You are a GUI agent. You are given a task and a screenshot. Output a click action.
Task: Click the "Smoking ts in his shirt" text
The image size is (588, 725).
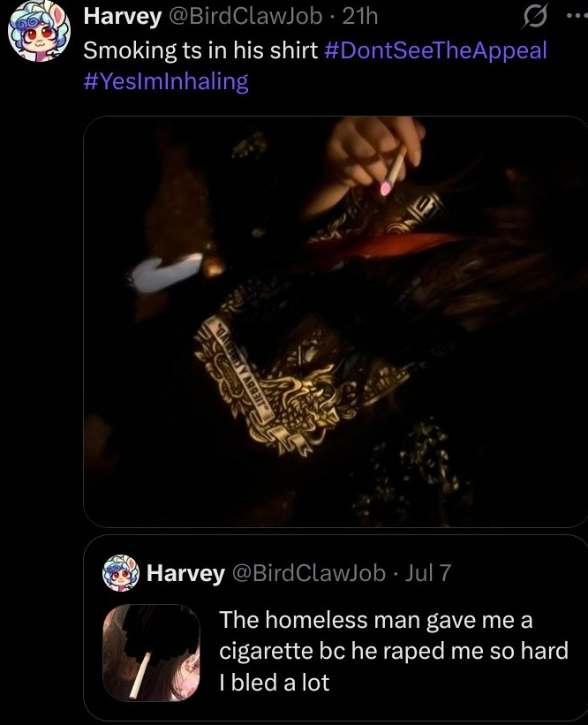point(200,50)
